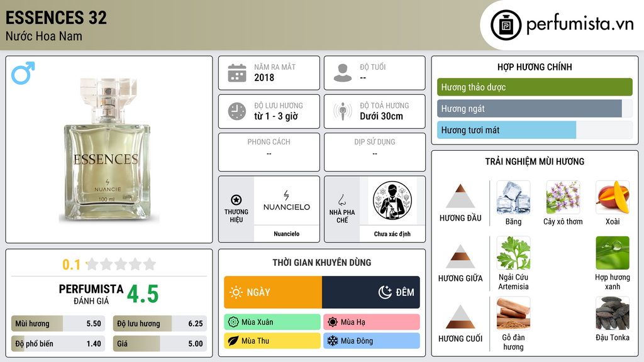The image size is (644, 362).
Task: Click the sun icon in the Ngày bar
Action: 236,292
